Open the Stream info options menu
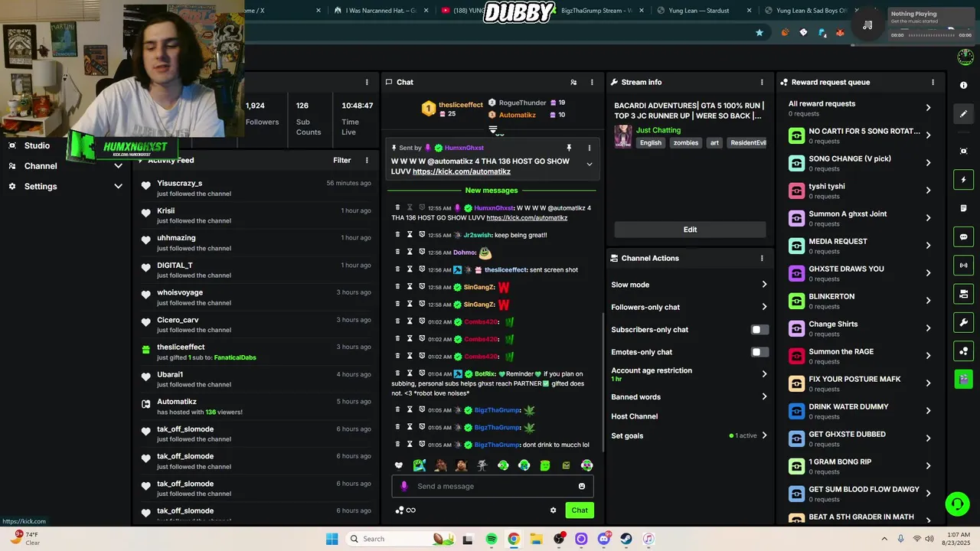Screen dimensions: 980x551 coord(761,82)
